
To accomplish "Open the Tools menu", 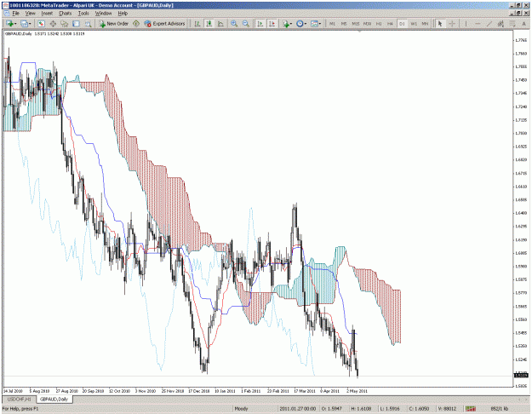I will pos(83,14).
